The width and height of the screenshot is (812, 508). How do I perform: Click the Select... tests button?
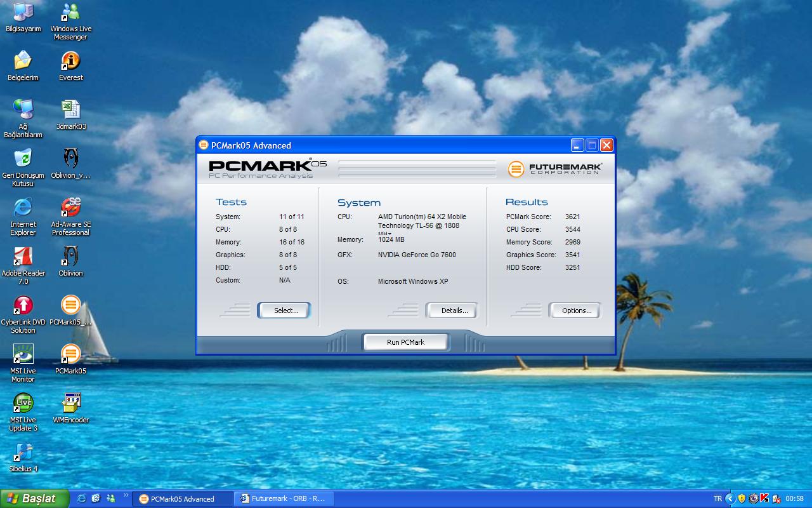click(284, 311)
